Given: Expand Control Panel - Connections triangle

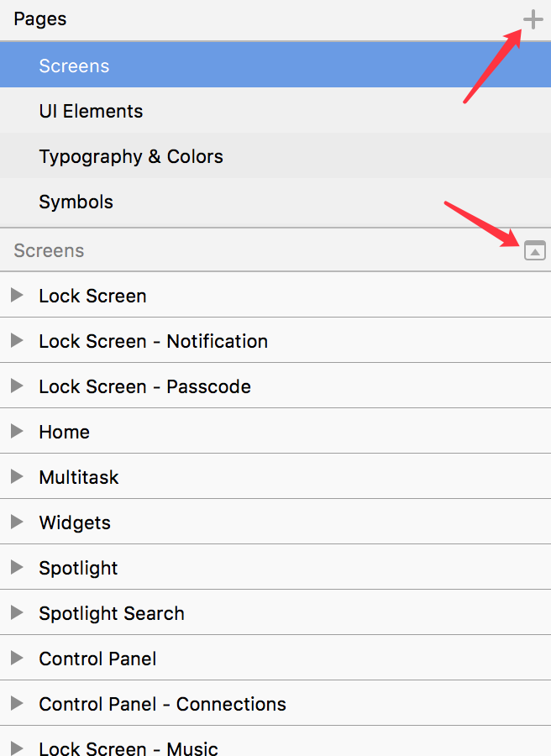Looking at the screenshot, I should pyautogui.click(x=17, y=703).
